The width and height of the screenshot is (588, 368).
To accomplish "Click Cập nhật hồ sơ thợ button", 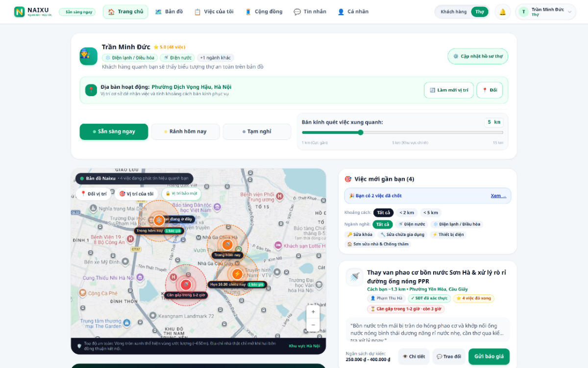I will [x=478, y=56].
